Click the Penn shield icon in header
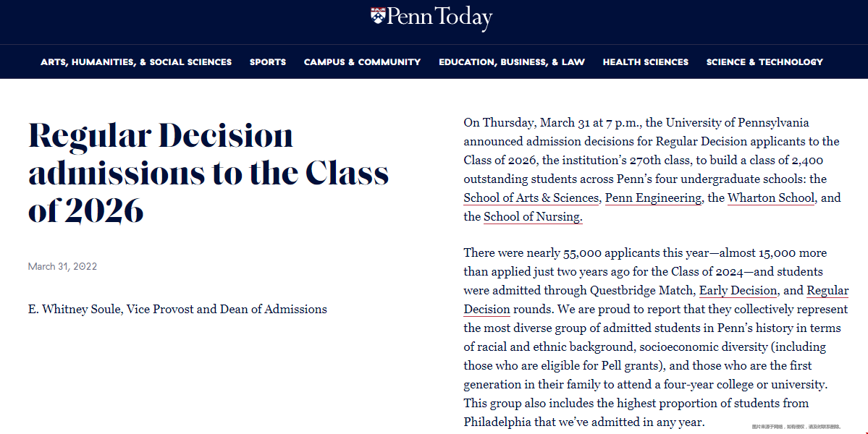Image resolution: width=868 pixels, height=434 pixels. (377, 16)
